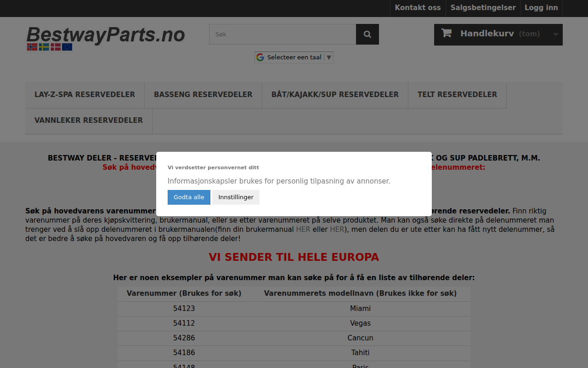Open BÅT/KAJAKK/SUP RESERVEDELER menu
This screenshot has height=368, width=588.
pyautogui.click(x=335, y=95)
